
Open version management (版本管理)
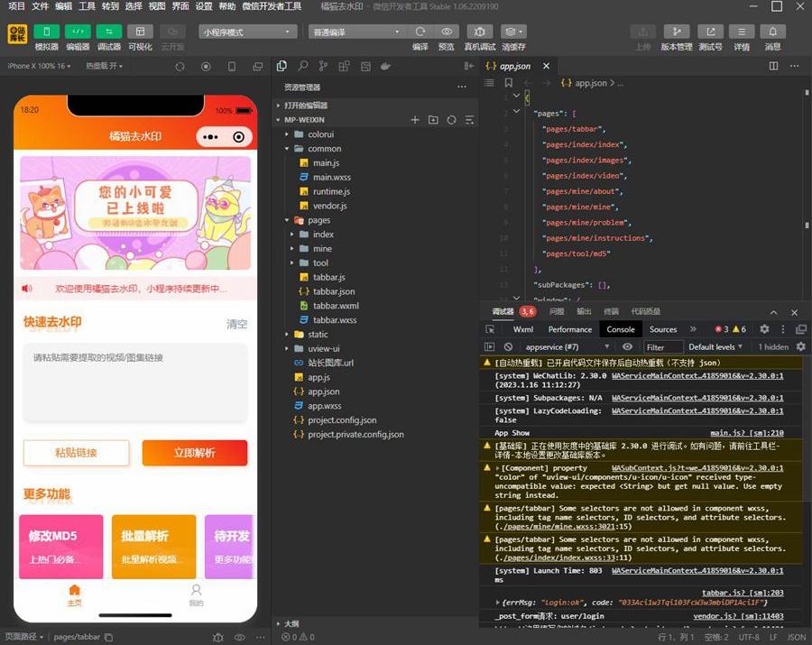point(677,32)
